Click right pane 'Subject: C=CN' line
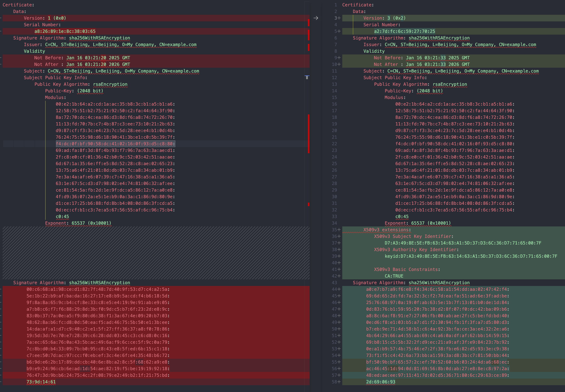 point(451,71)
